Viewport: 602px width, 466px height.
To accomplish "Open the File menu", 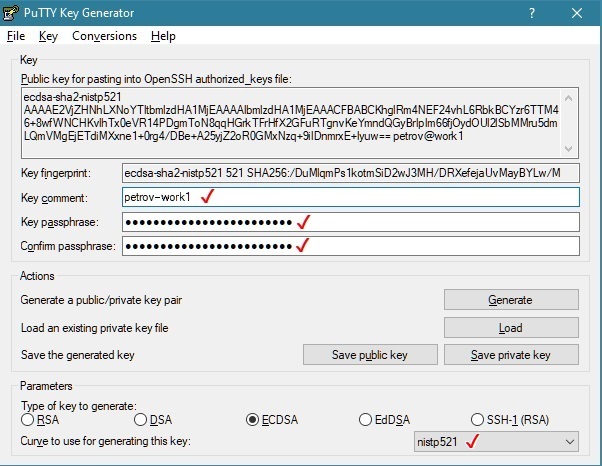I will pos(16,36).
